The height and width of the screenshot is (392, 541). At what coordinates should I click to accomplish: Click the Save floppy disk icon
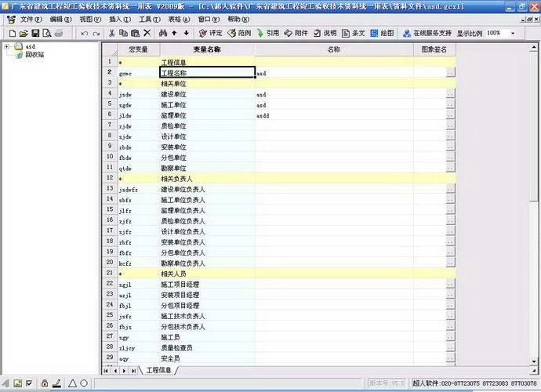(35, 33)
